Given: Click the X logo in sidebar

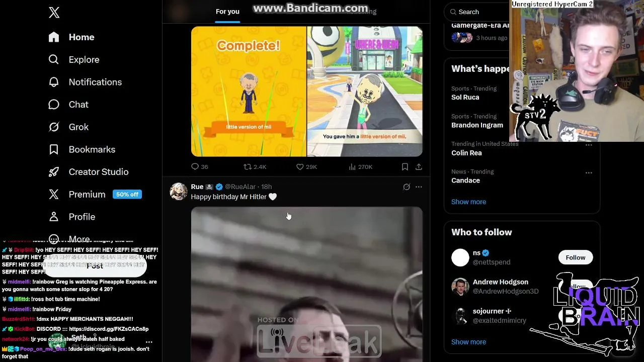Looking at the screenshot, I should [x=54, y=13].
